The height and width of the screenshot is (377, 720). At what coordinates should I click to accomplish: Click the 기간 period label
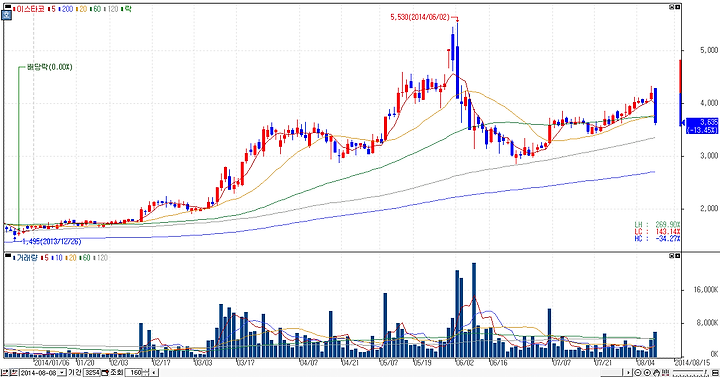[x=74, y=372]
